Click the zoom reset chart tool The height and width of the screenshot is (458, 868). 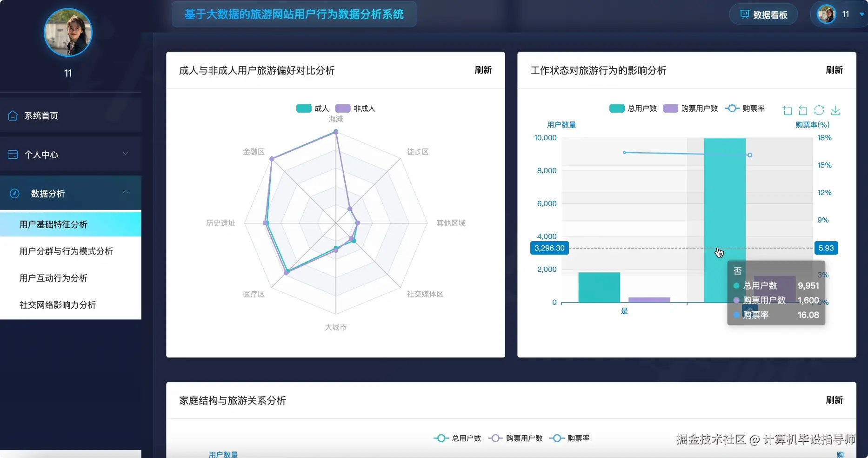803,110
